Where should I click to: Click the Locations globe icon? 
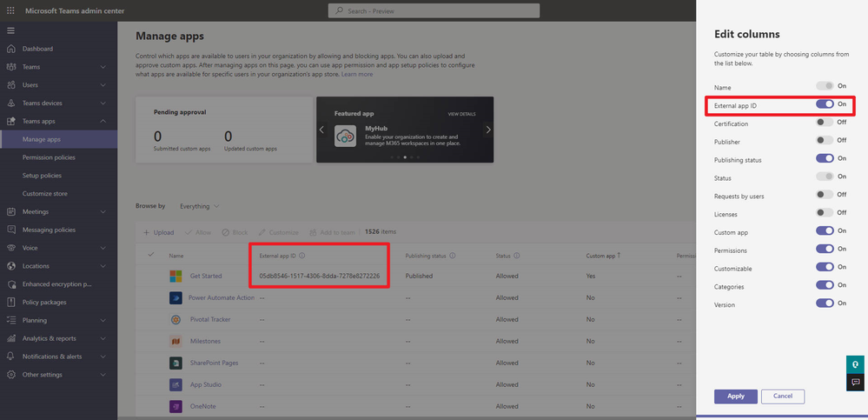click(x=10, y=266)
